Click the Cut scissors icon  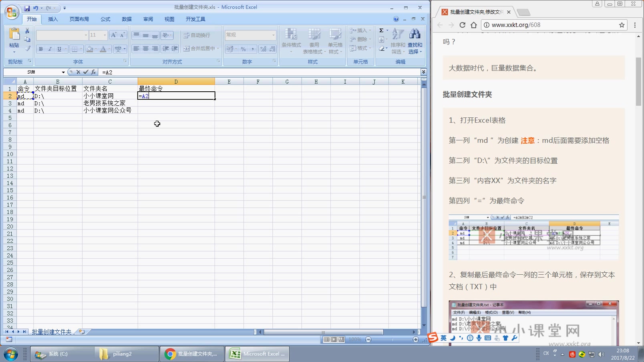27,30
